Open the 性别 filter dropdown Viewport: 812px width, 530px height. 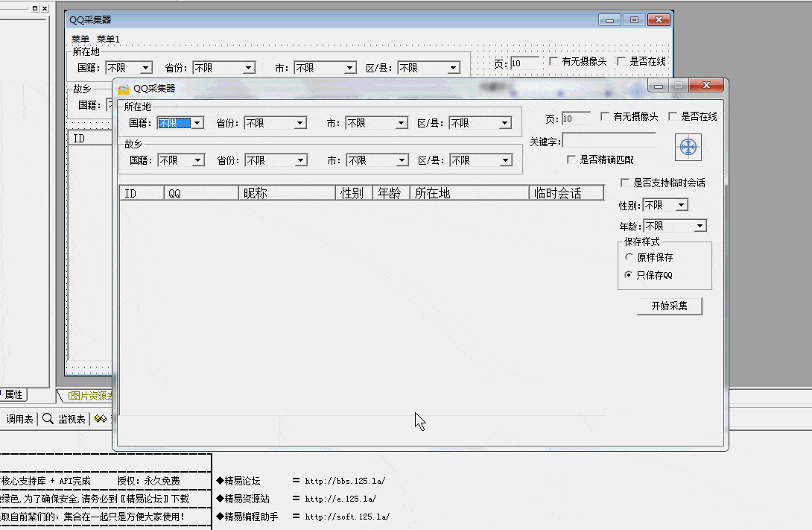pos(682,206)
